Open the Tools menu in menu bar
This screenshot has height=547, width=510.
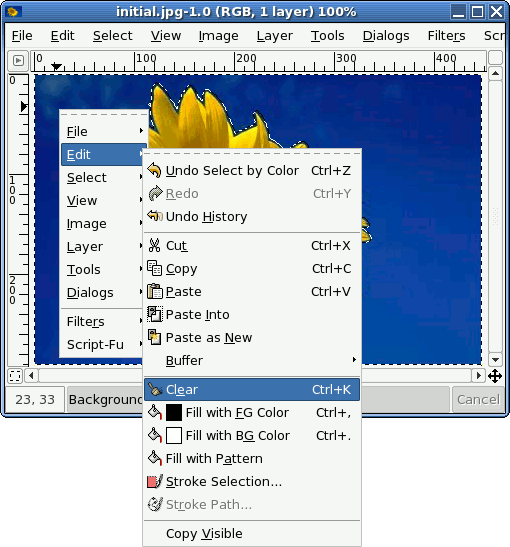(328, 36)
